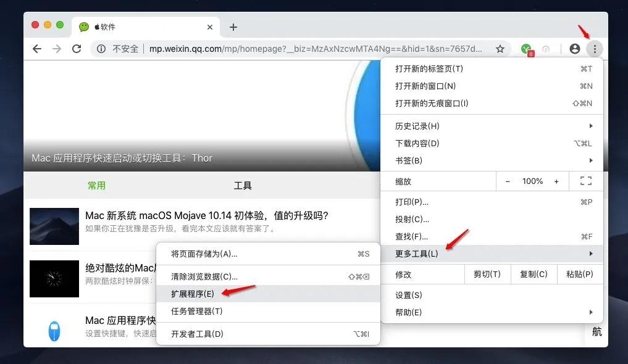The height and width of the screenshot is (364, 628).
Task: Click the browser forward arrow
Action: [x=57, y=49]
